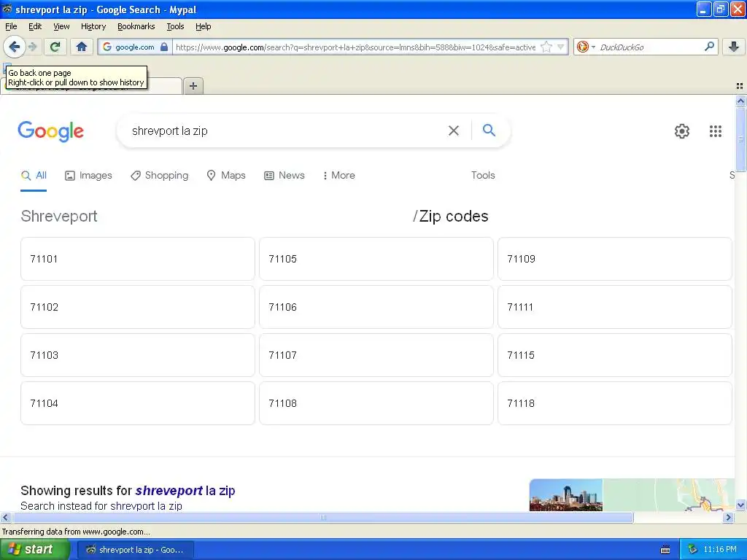Screen dimensions: 747x560
Task: Click the search bar magnifier icon
Action: click(x=709, y=46)
